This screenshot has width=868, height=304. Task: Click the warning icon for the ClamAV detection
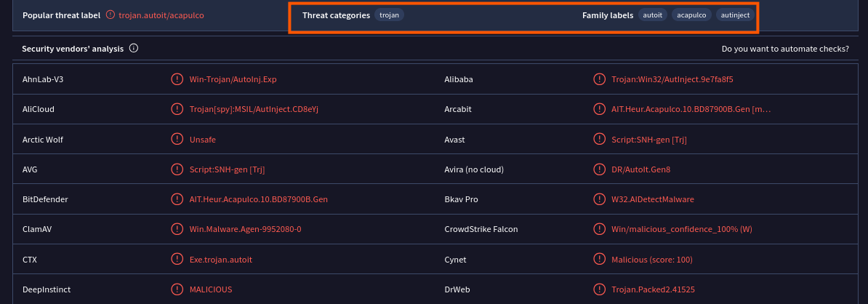coord(177,229)
